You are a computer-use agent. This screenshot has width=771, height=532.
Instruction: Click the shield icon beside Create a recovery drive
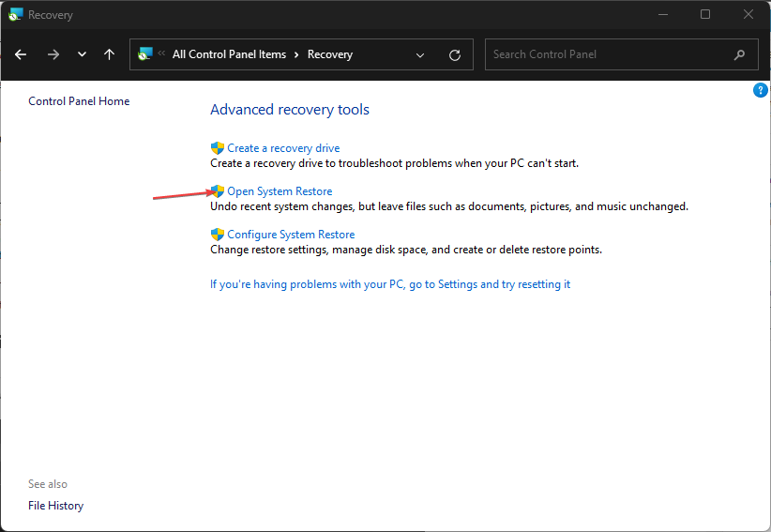point(218,148)
